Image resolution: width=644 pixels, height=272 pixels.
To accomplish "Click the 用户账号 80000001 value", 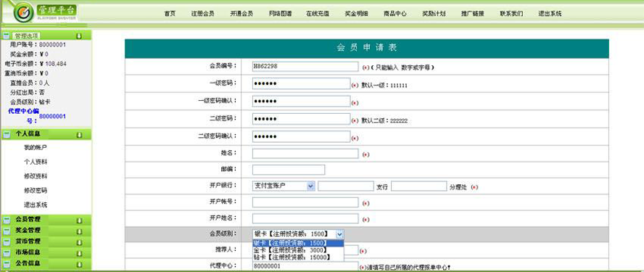I will click(52, 45).
